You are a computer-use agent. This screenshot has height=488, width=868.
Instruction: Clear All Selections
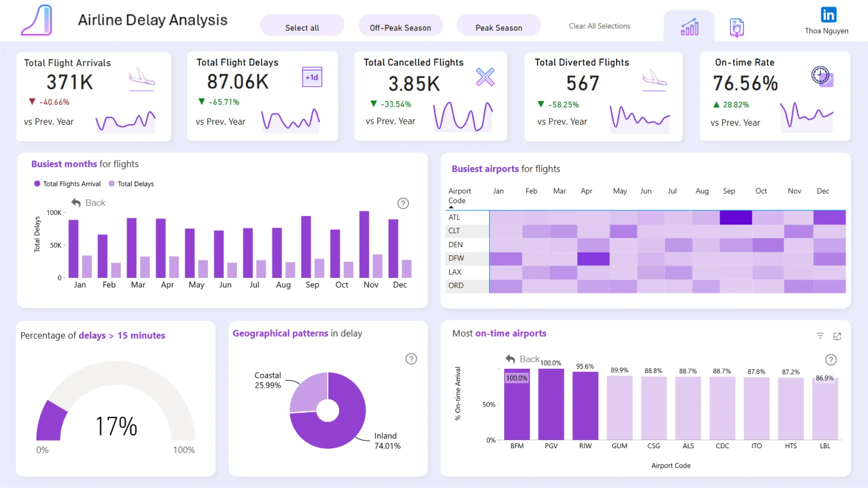coord(599,26)
